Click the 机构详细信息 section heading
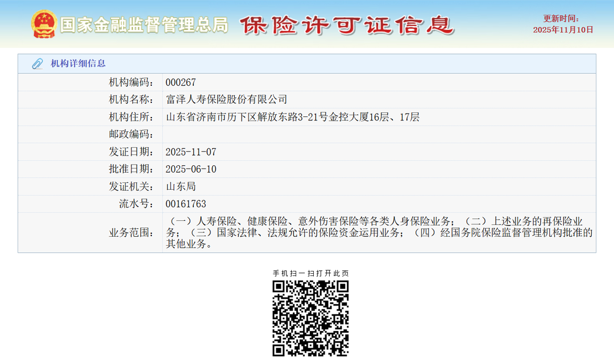This screenshot has height=364, width=614. pyautogui.click(x=78, y=64)
